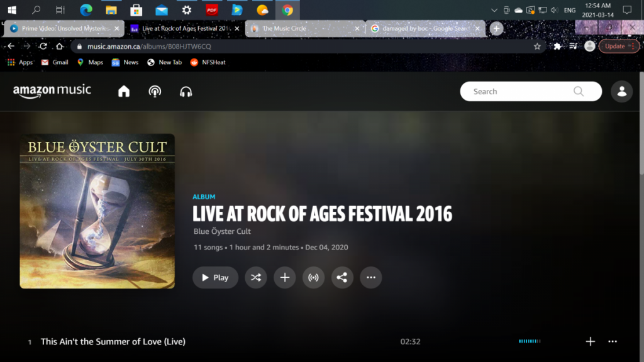Image resolution: width=644 pixels, height=362 pixels.
Task: Open the Windows notification center
Action: [627, 10]
